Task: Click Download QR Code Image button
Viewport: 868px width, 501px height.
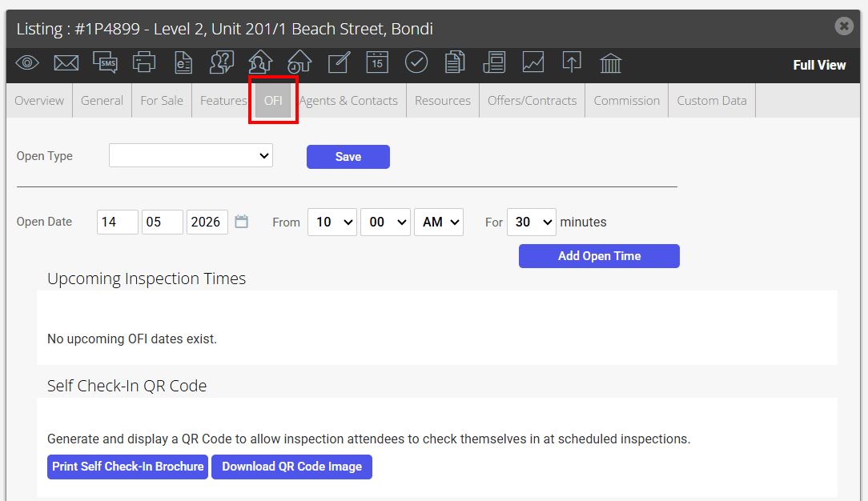Action: click(291, 467)
